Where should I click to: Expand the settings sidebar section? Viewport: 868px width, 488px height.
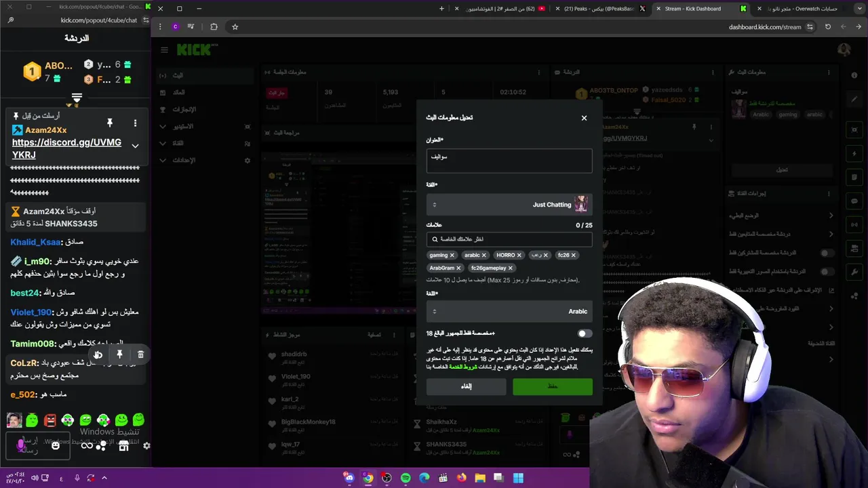(x=163, y=160)
